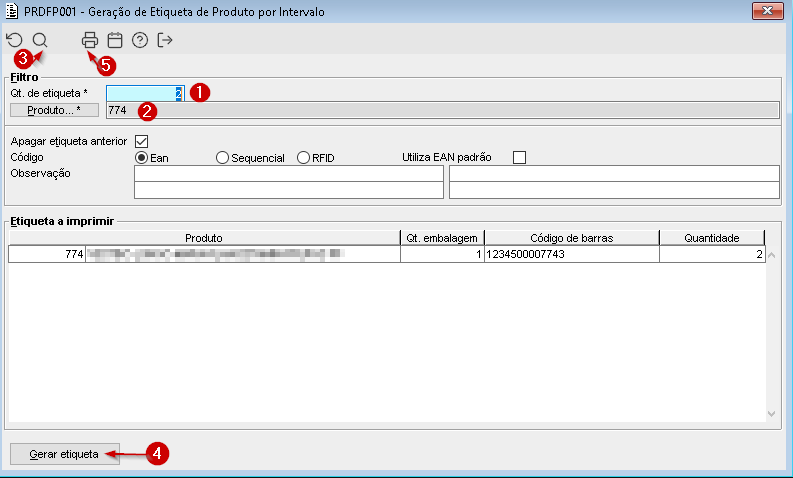Click the Produto... lookup button

click(55, 110)
